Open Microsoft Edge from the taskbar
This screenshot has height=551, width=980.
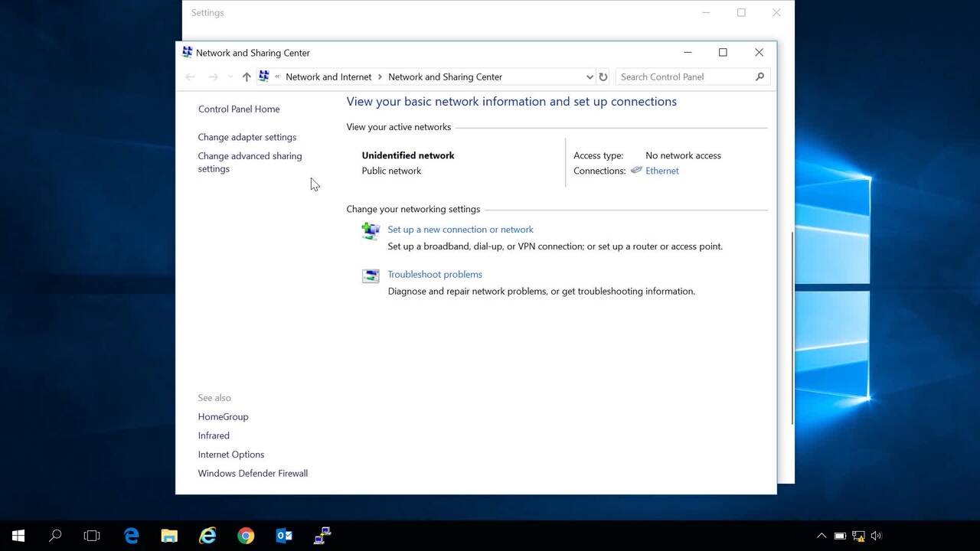click(132, 536)
